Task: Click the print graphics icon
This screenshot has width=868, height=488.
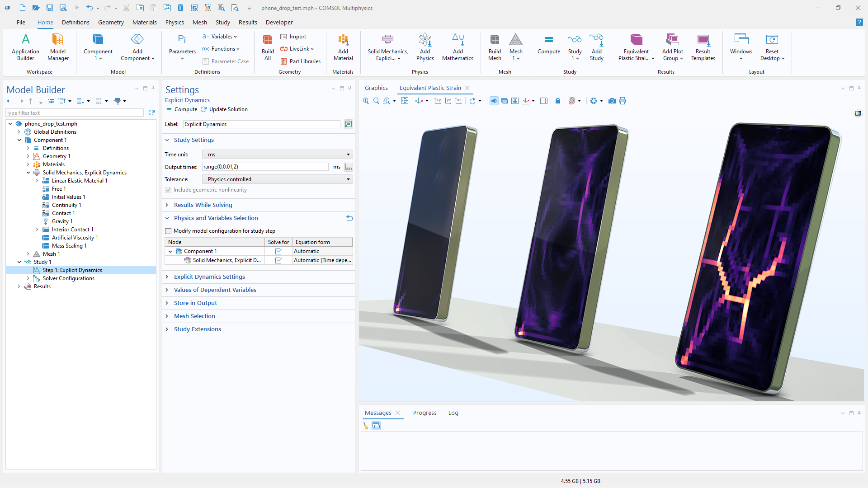Action: pyautogui.click(x=623, y=101)
